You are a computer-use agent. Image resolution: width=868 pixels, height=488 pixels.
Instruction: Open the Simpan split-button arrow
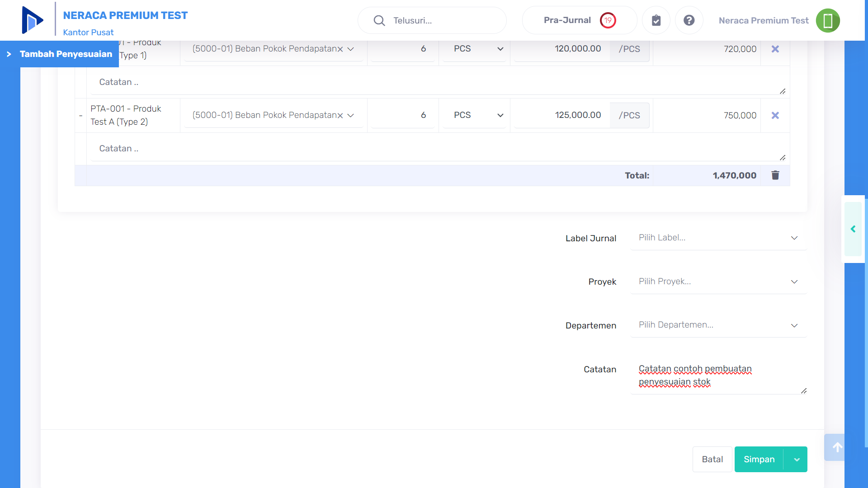click(797, 460)
